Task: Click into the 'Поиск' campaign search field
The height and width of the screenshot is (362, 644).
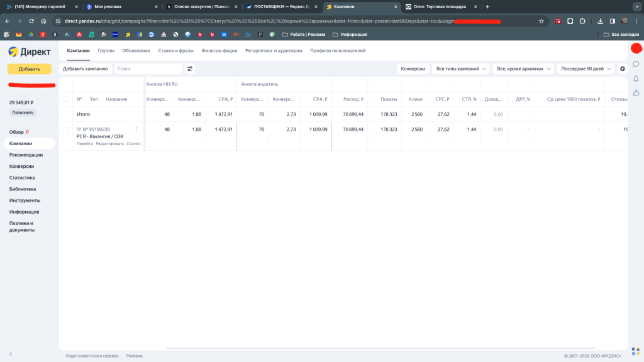Action: pyautogui.click(x=147, y=69)
